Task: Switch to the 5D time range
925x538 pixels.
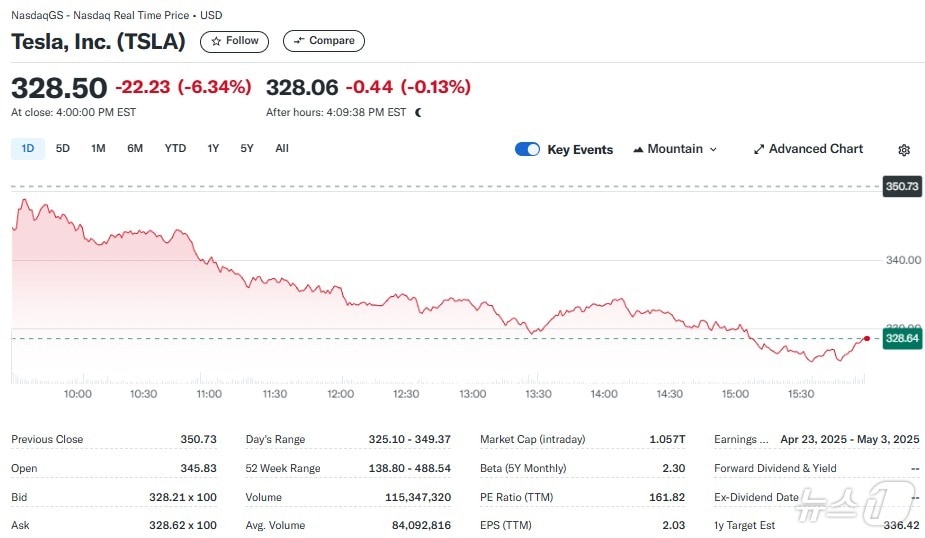Action: [x=63, y=148]
